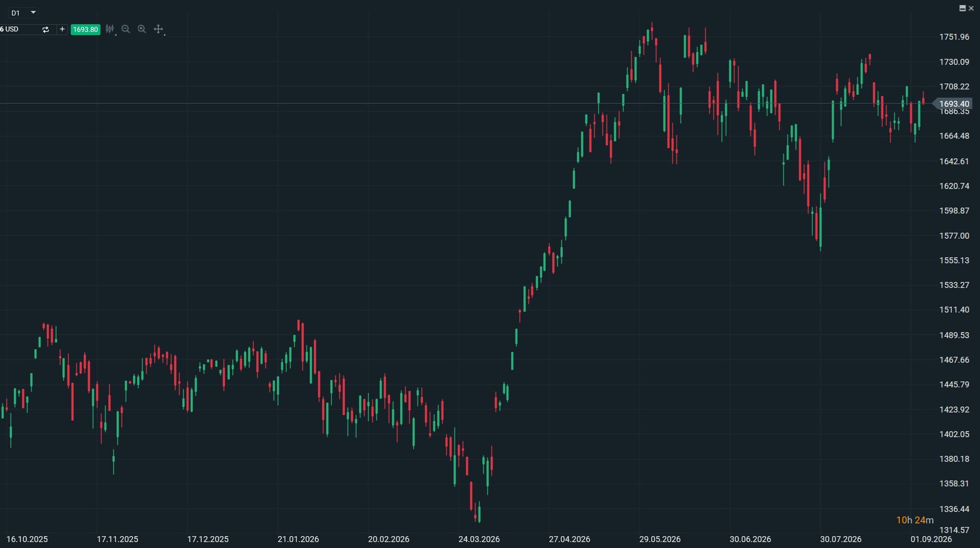This screenshot has height=548, width=980.
Task: Click the 1577.00 price axis label
Action: 954,236
